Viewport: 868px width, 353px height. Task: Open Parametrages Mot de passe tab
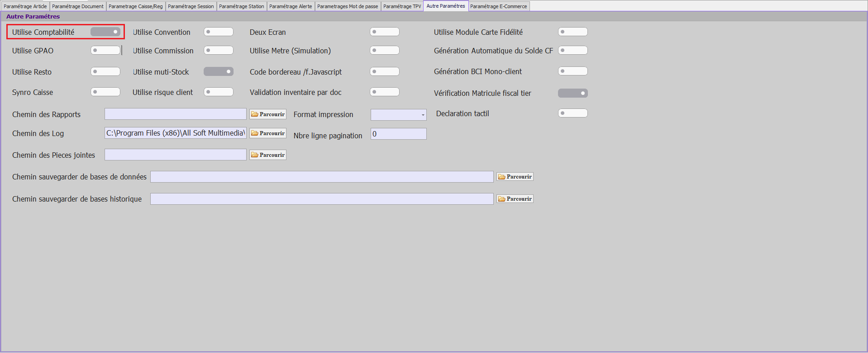(348, 6)
